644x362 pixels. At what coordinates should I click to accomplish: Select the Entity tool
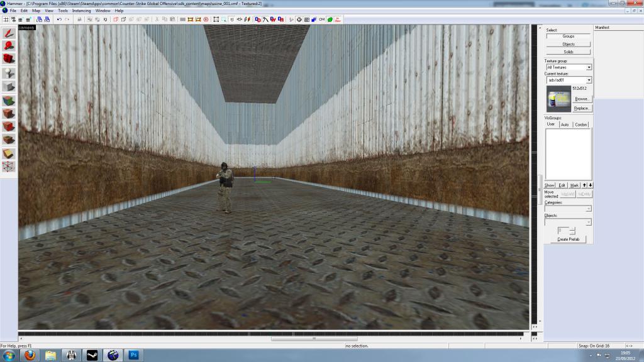9,73
